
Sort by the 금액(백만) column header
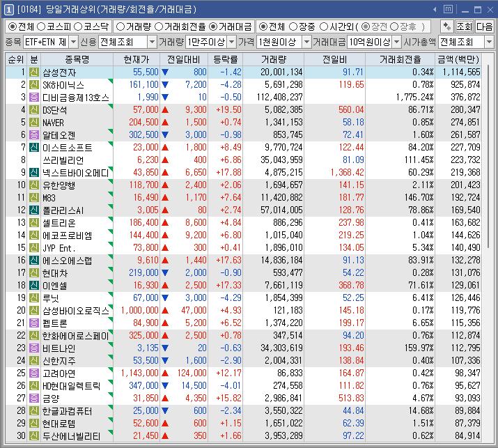[x=458, y=59]
